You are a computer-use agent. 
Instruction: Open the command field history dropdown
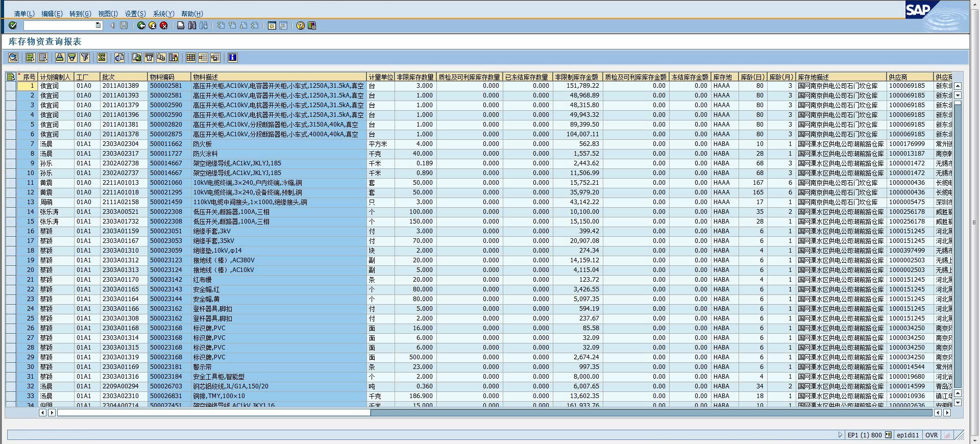pyautogui.click(x=99, y=26)
